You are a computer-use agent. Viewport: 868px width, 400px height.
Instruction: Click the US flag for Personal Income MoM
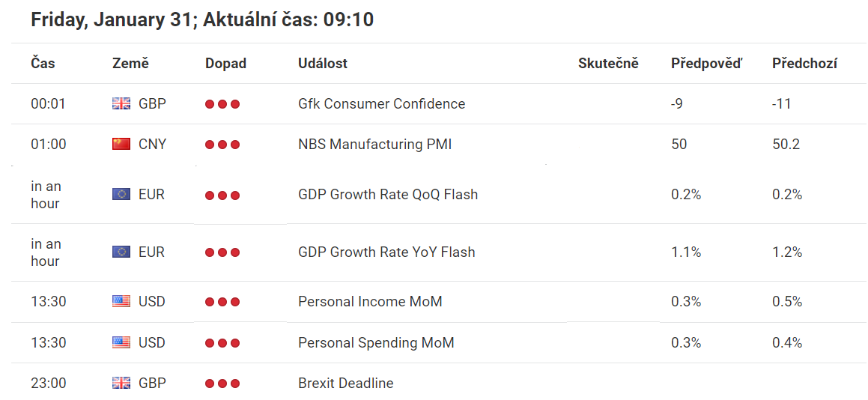(x=121, y=301)
